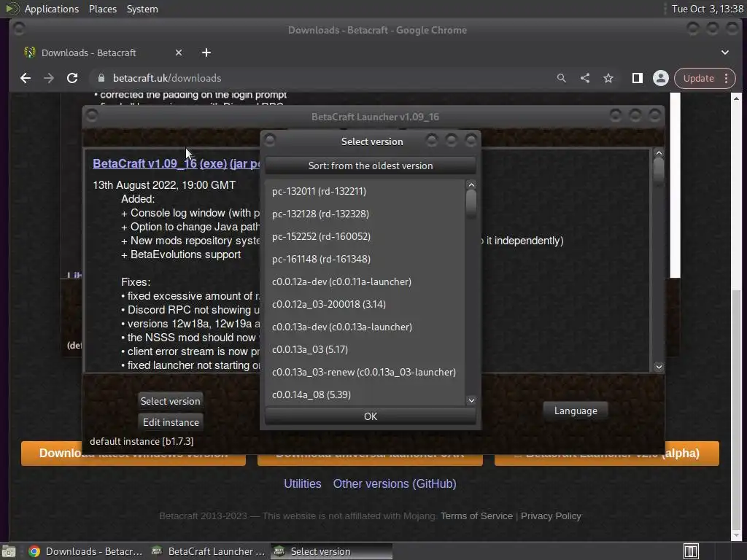Select version pc-132128 (rd-132328)

click(364, 214)
